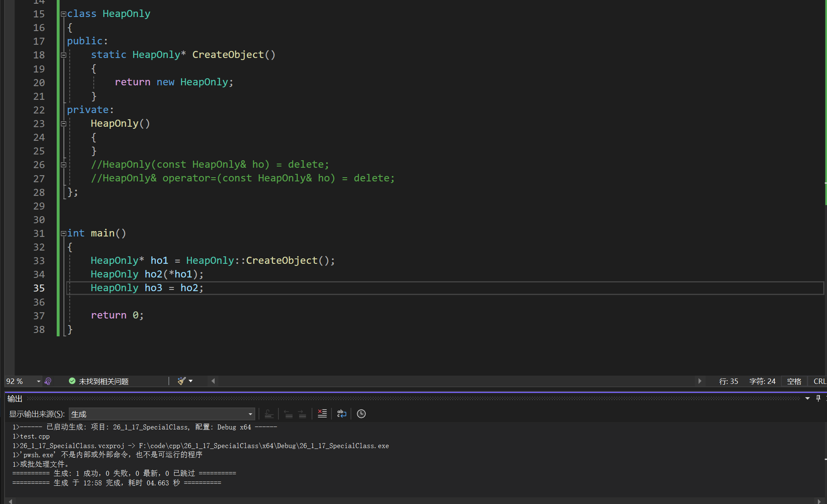Collapse the main function block
This screenshot has height=504, width=827.
click(x=63, y=234)
